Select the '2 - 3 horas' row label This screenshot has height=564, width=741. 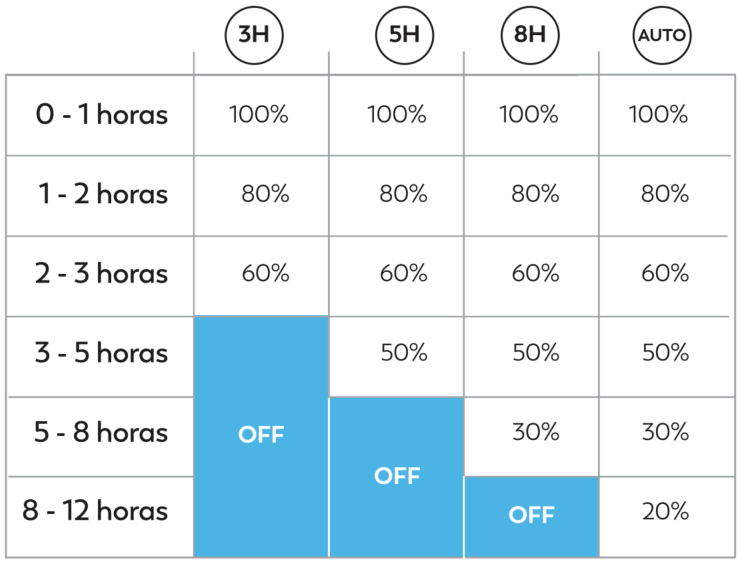(x=101, y=274)
